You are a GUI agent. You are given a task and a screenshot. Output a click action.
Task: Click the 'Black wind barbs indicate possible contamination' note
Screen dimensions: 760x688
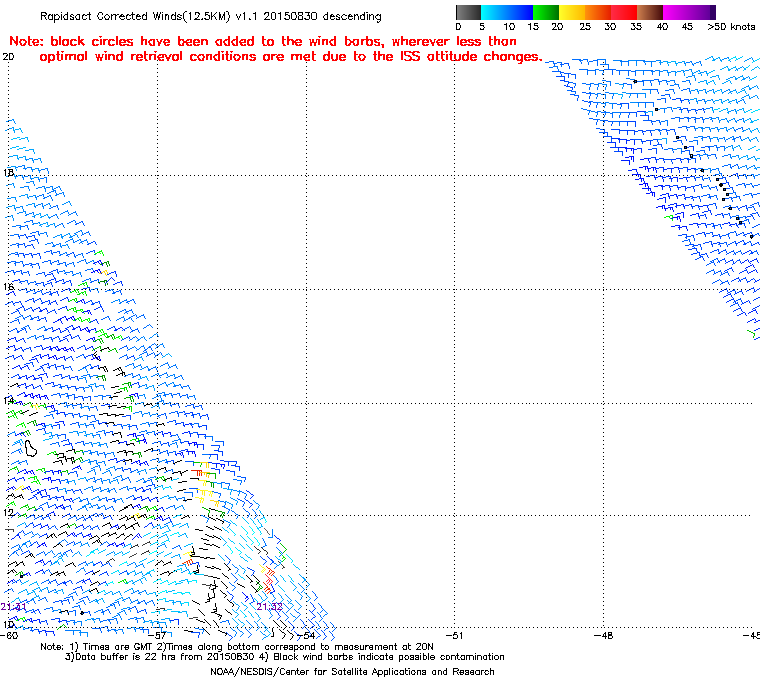(389, 657)
